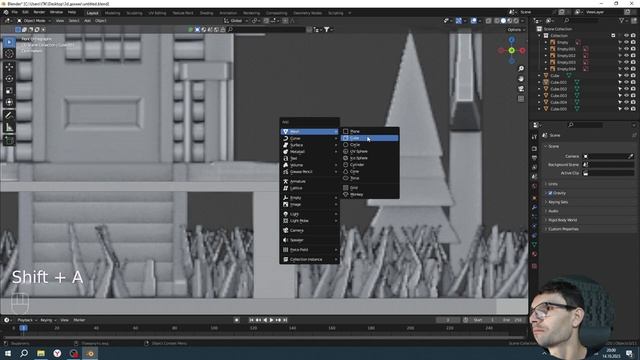Open the Global orientation dropdown

[x=236, y=20]
